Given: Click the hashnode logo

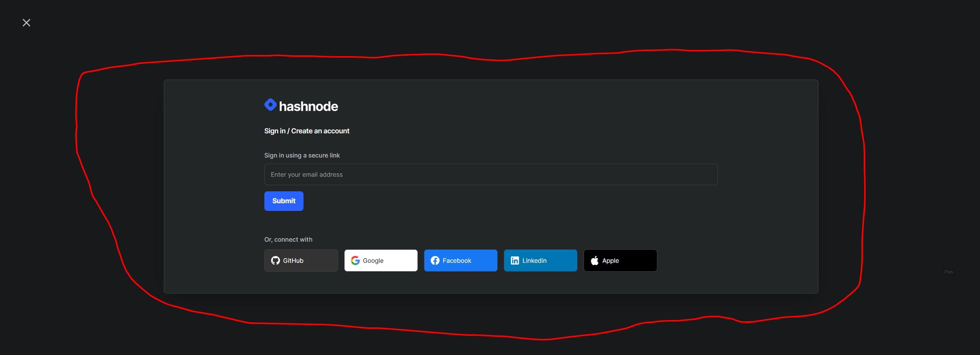Looking at the screenshot, I should click(301, 106).
